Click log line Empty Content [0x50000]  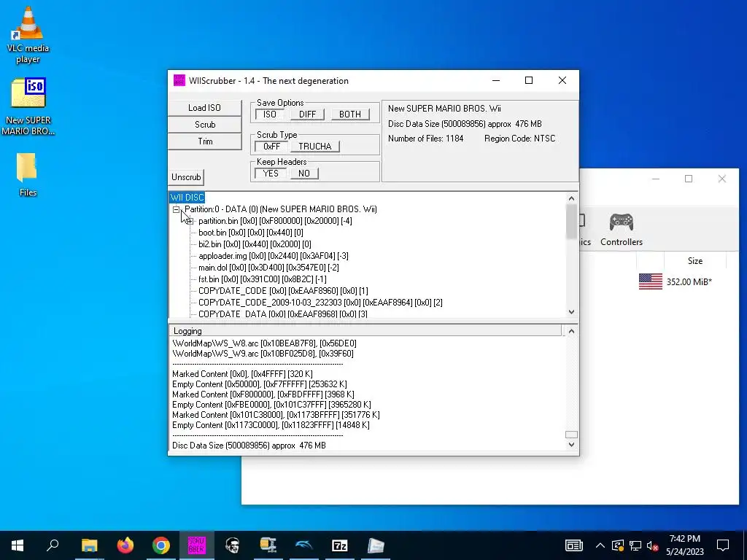pyautogui.click(x=260, y=384)
